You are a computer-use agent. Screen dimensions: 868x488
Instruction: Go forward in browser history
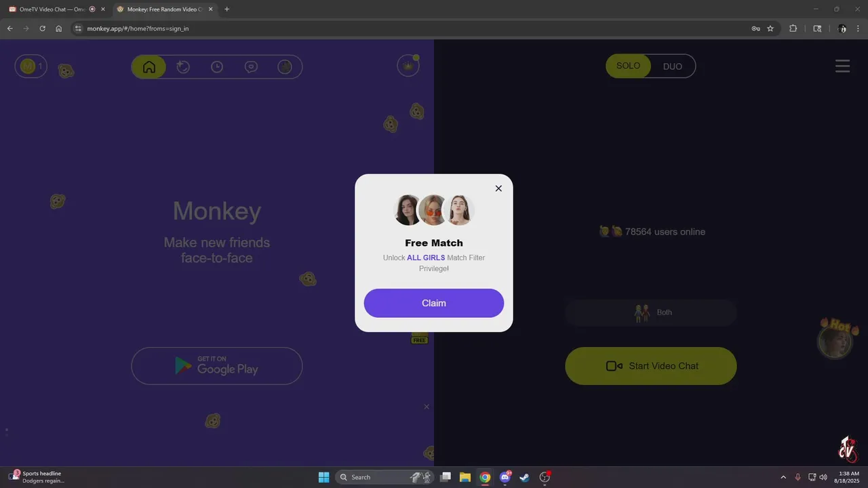26,28
